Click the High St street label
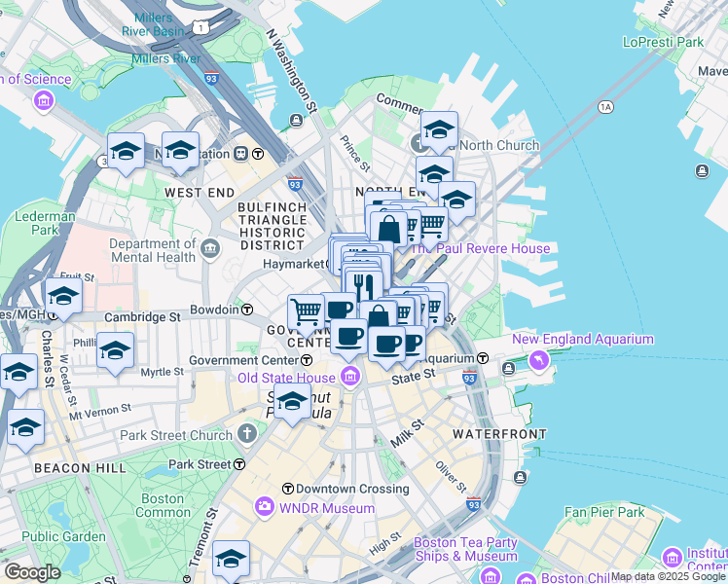The height and width of the screenshot is (584, 728). click(x=384, y=544)
